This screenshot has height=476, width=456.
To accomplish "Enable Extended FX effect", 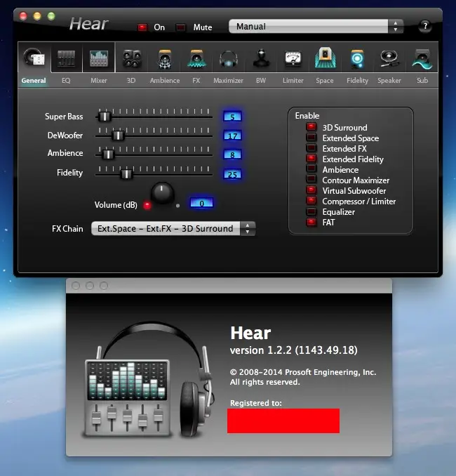I will click(x=311, y=148).
